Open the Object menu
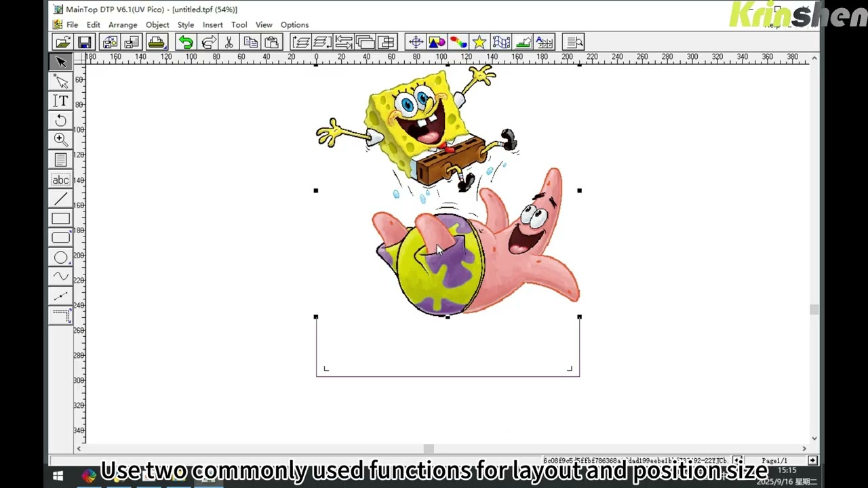Image resolution: width=868 pixels, height=488 pixels. tap(157, 24)
